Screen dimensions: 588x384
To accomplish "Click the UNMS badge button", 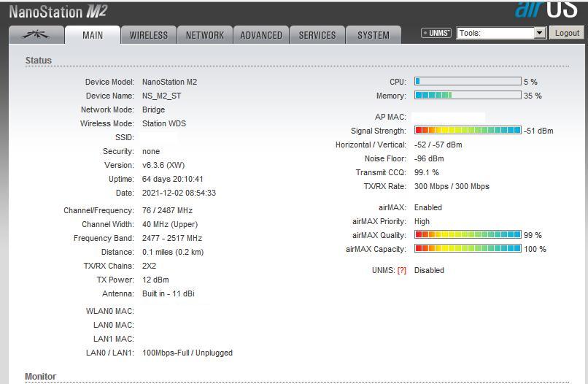I will (x=436, y=33).
